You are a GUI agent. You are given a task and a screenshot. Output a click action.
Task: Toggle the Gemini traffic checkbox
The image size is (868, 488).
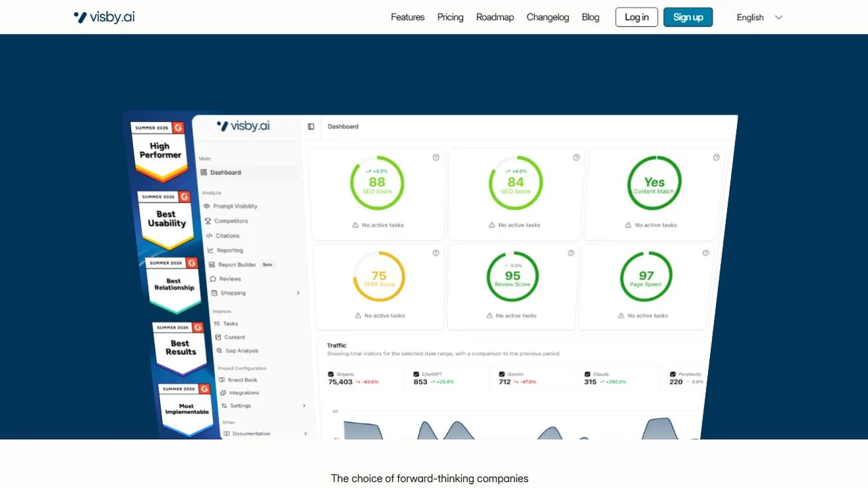tap(502, 374)
